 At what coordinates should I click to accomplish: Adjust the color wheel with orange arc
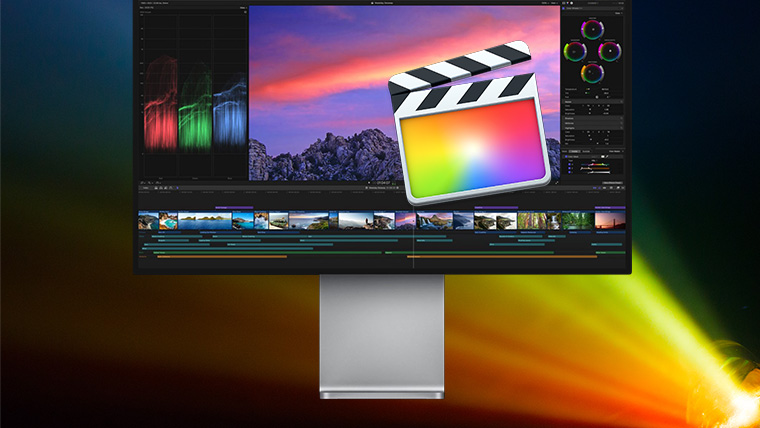coord(592,73)
